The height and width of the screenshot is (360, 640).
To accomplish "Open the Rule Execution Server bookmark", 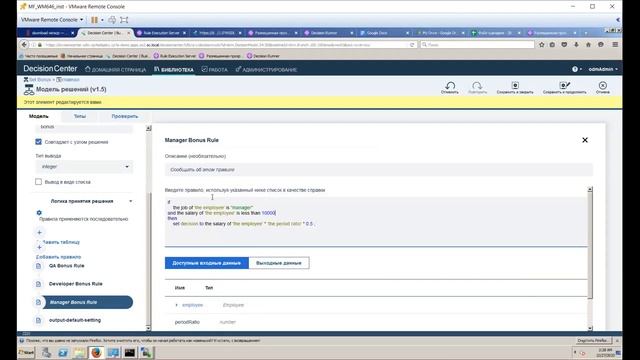I will 174,56.
